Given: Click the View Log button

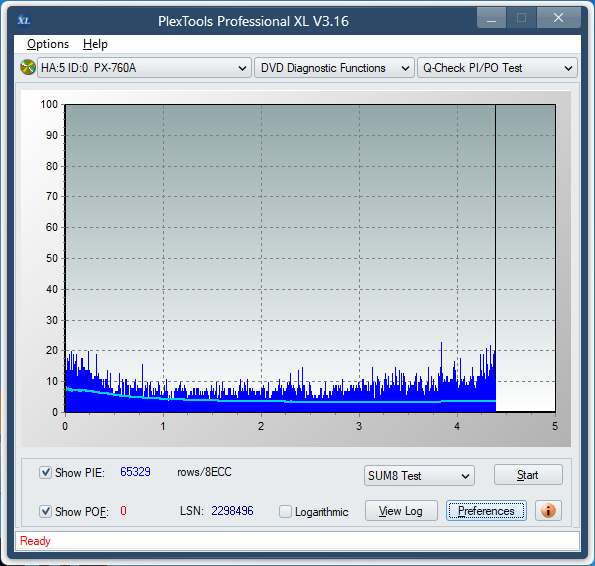Looking at the screenshot, I should [401, 511].
